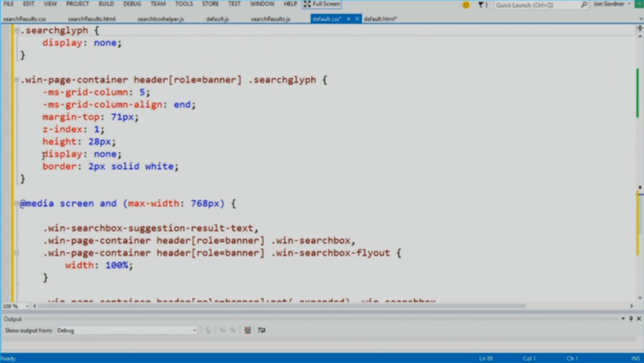644x363 pixels.
Task: Collapse the win-searchbox-flyout rule block
Action: tap(16, 253)
